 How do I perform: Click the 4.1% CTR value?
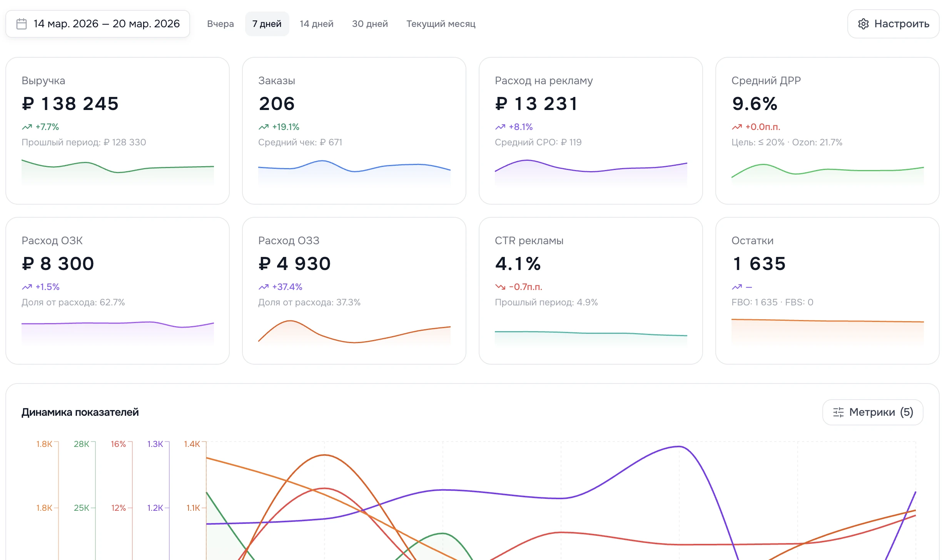(518, 264)
